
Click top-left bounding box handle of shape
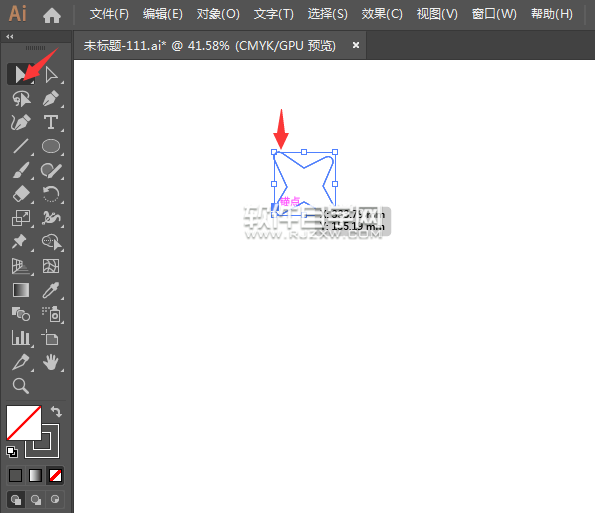[x=274, y=152]
